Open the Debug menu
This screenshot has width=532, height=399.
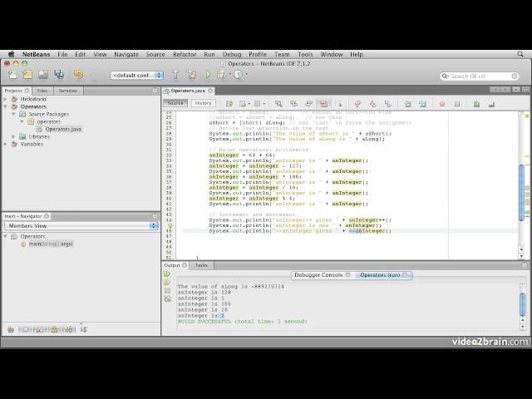click(x=232, y=54)
